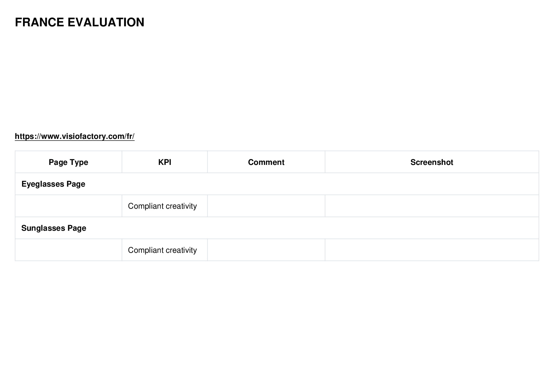Open the visiofactory.com/fr hyperlink
The image size is (554, 392).
click(x=75, y=136)
